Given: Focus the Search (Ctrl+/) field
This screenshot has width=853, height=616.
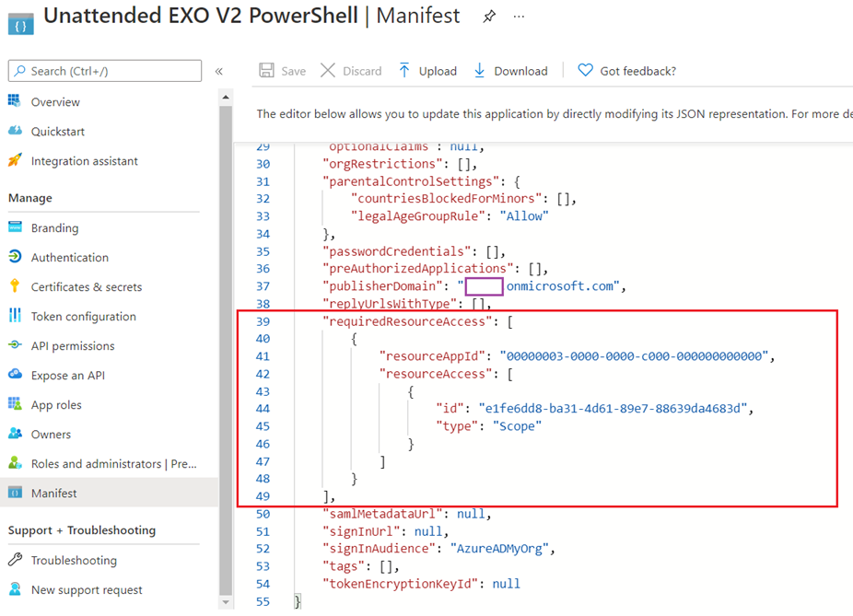Looking at the screenshot, I should 105,71.
